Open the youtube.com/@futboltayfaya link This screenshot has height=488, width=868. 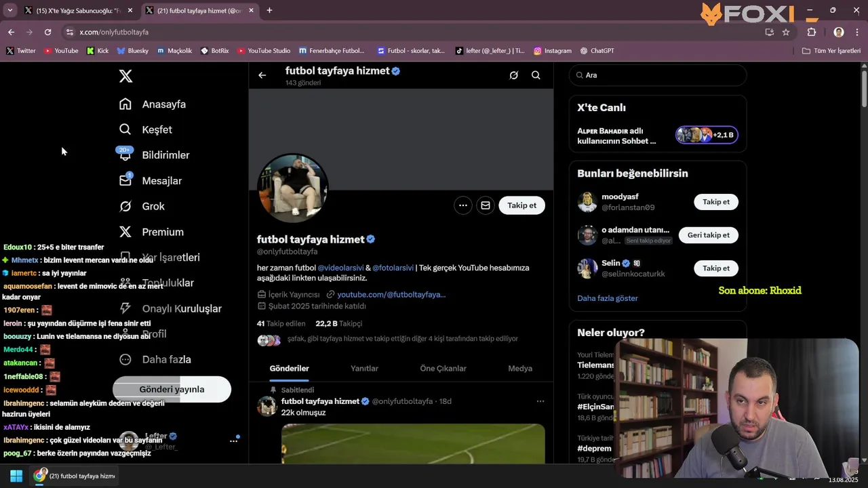click(x=391, y=295)
